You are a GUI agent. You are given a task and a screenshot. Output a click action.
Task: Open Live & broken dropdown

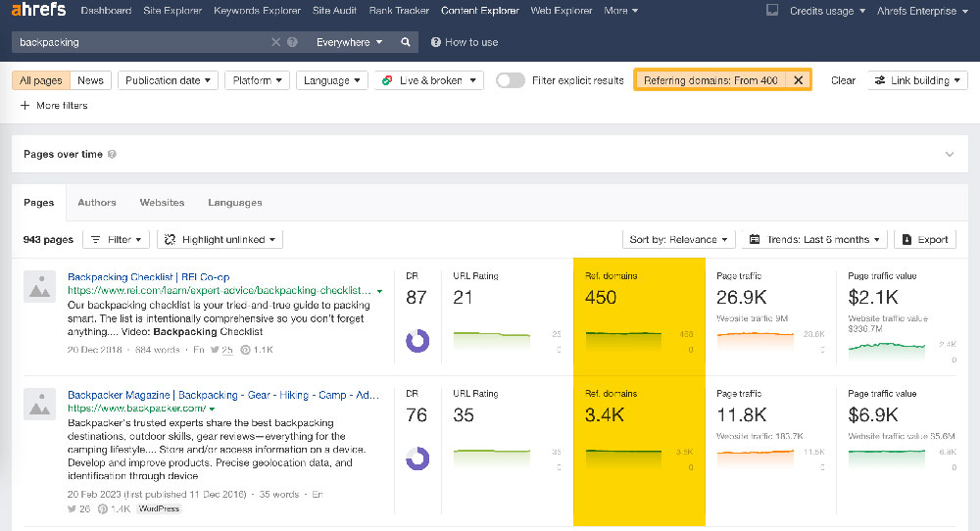tap(429, 80)
